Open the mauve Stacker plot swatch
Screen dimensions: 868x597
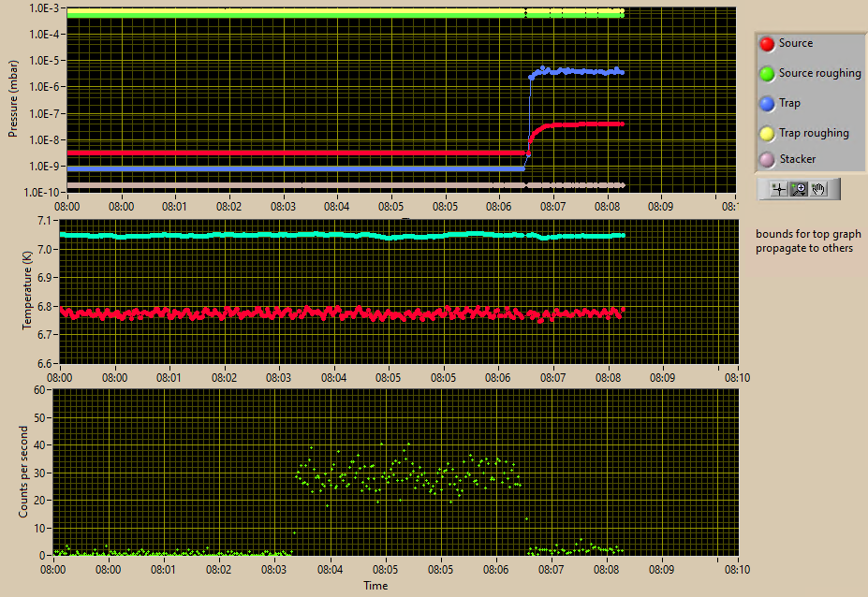767,160
